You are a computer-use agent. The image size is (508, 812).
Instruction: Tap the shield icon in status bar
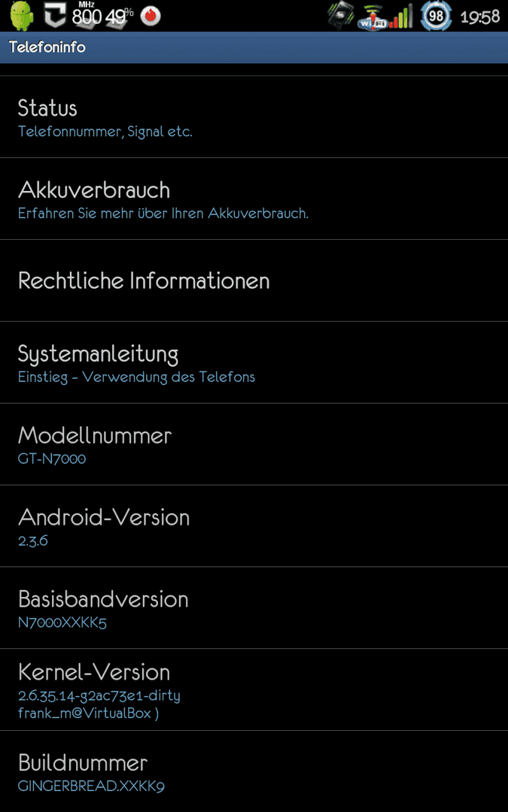[x=54, y=16]
